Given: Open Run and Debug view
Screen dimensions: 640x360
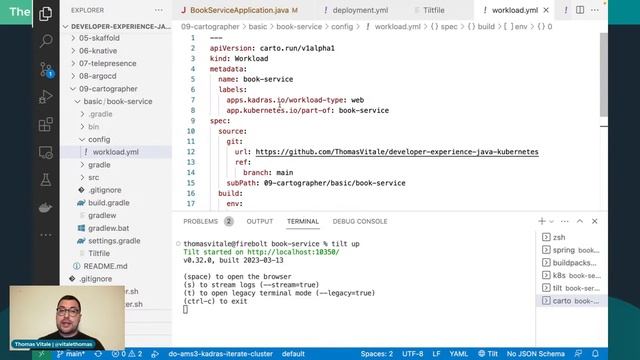Looking at the screenshot, I should pyautogui.click(x=46, y=97).
